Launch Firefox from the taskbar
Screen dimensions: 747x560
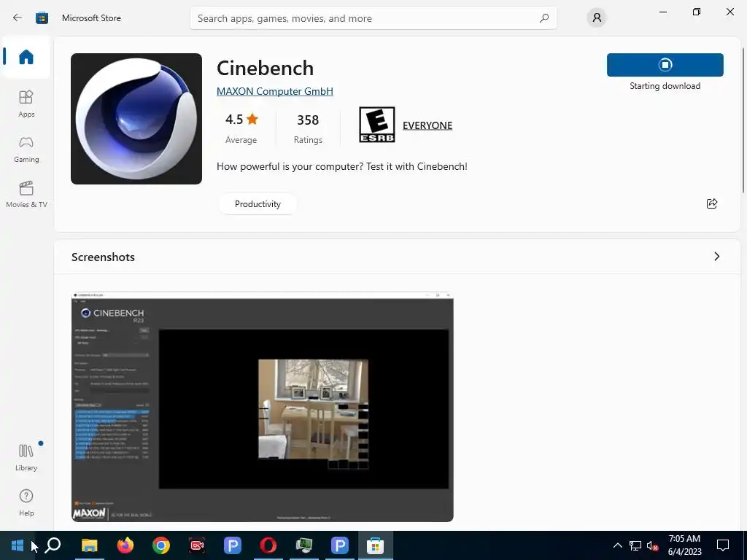125,545
